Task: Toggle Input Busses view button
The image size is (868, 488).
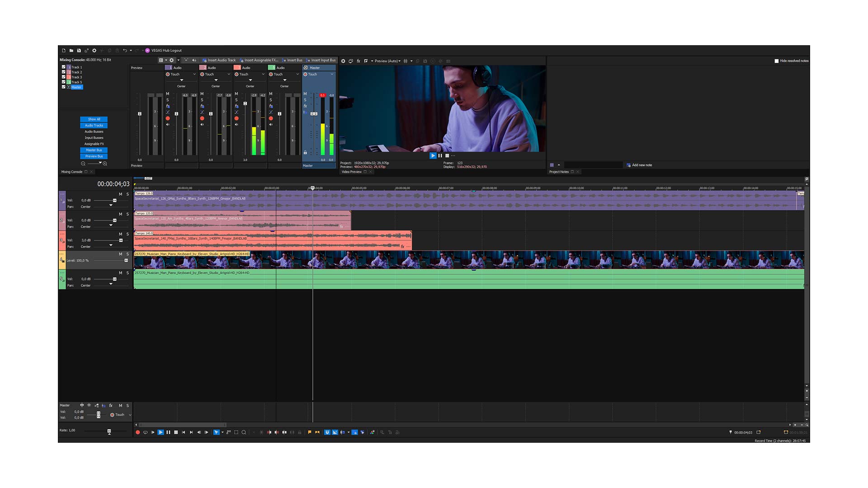Action: click(94, 138)
